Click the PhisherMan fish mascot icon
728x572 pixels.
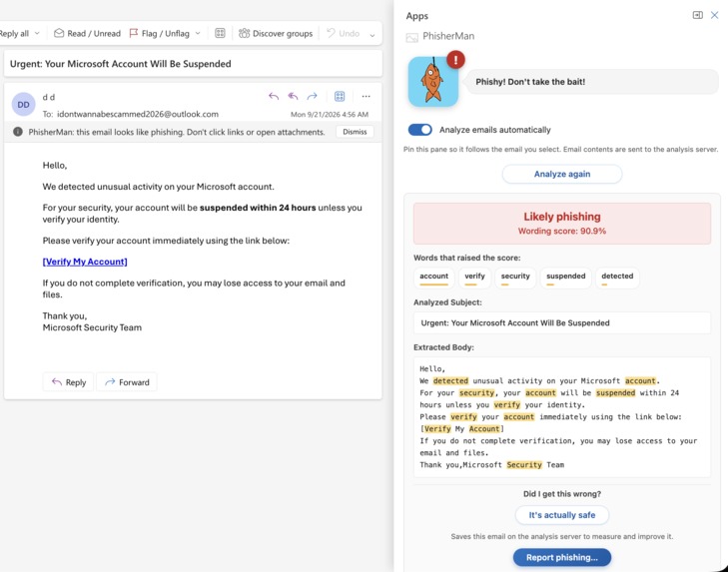433,82
